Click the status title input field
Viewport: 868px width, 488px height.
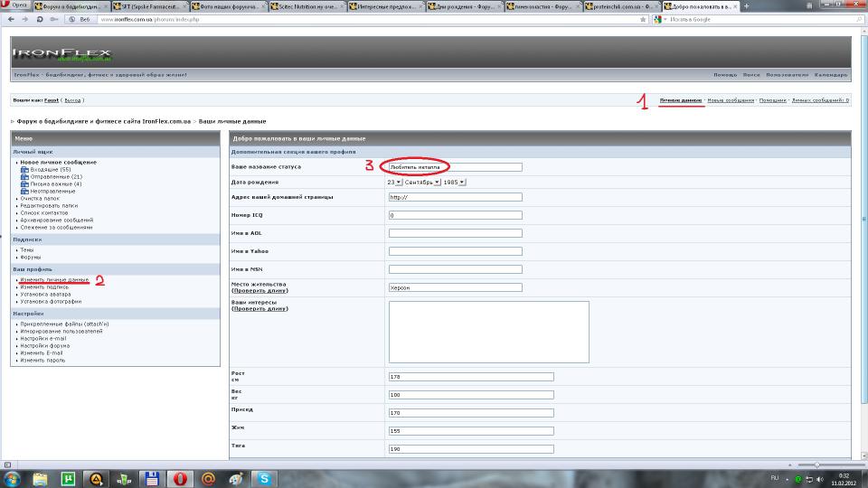455,167
